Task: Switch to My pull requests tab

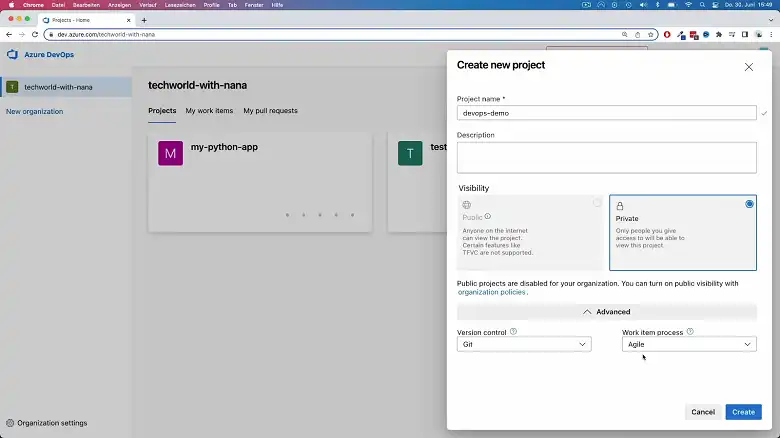Action: [270, 110]
